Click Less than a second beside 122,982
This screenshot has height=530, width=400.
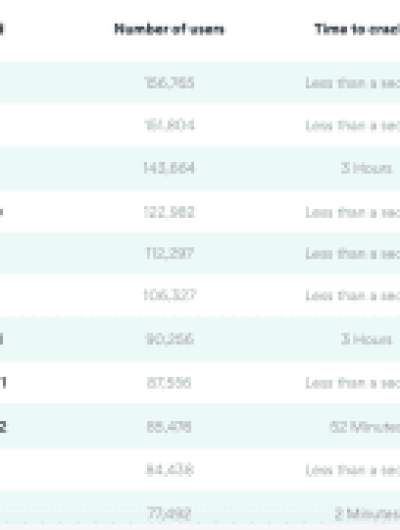coord(353,212)
